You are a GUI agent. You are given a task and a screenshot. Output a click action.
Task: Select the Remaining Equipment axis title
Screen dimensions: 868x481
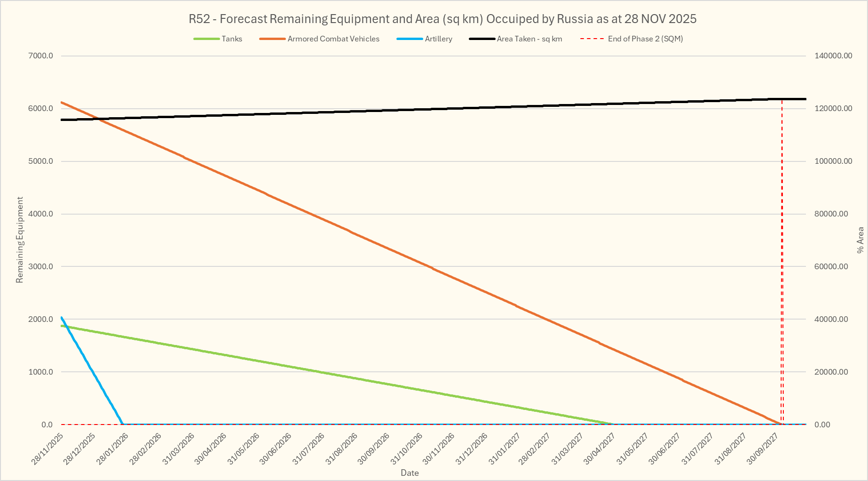tap(19, 240)
